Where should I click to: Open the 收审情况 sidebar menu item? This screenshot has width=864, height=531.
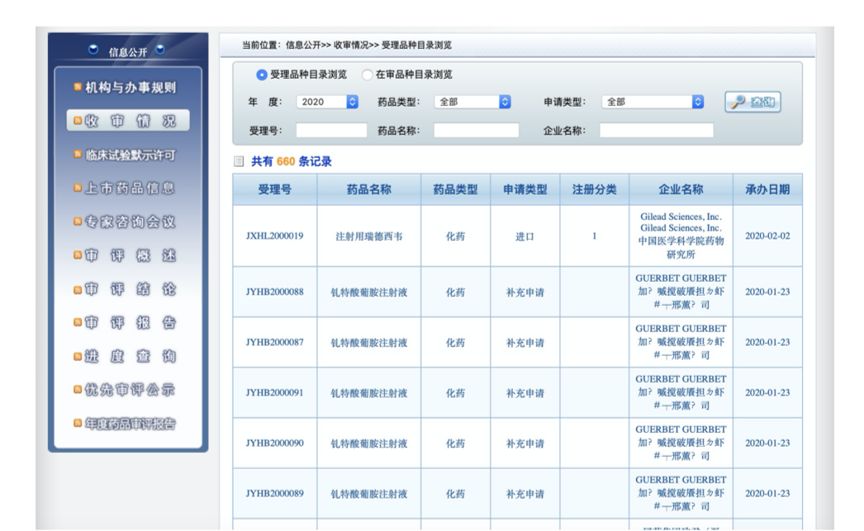[128, 121]
